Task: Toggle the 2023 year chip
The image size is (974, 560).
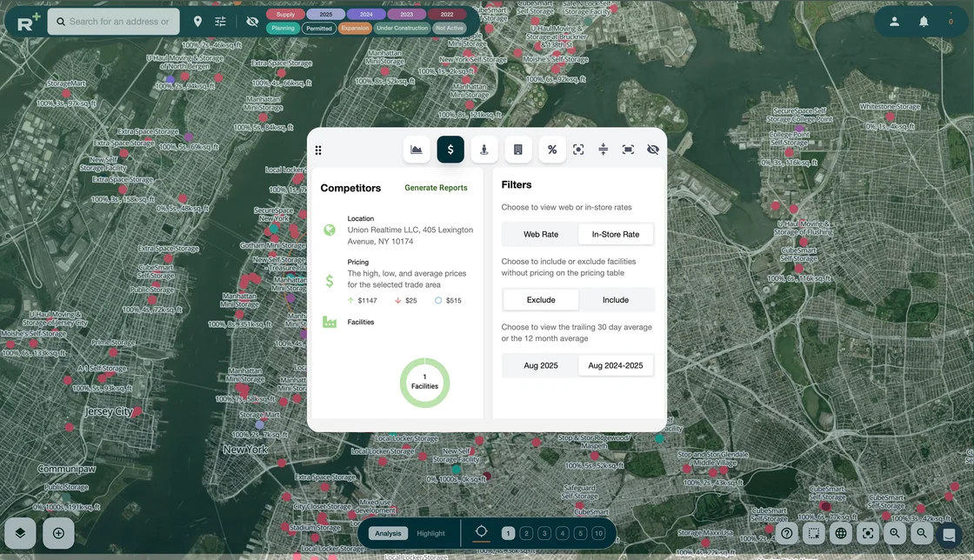Action: coord(407,14)
